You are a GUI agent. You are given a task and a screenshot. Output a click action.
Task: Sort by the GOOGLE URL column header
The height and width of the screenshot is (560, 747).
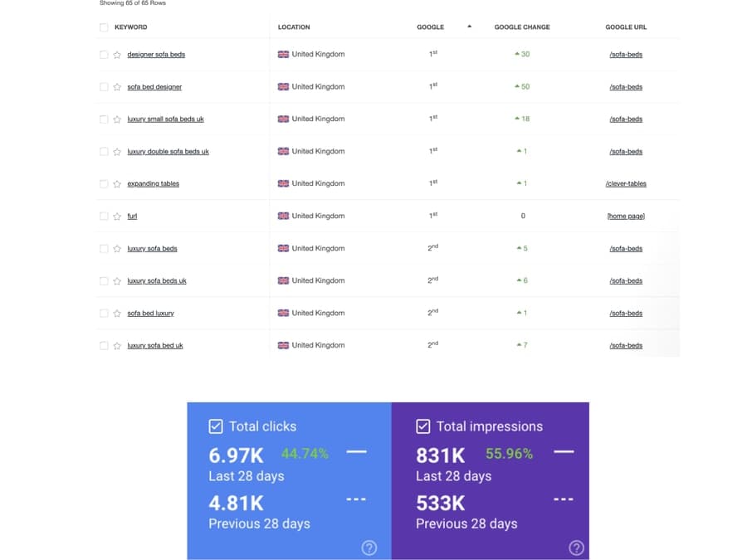pyautogui.click(x=626, y=27)
